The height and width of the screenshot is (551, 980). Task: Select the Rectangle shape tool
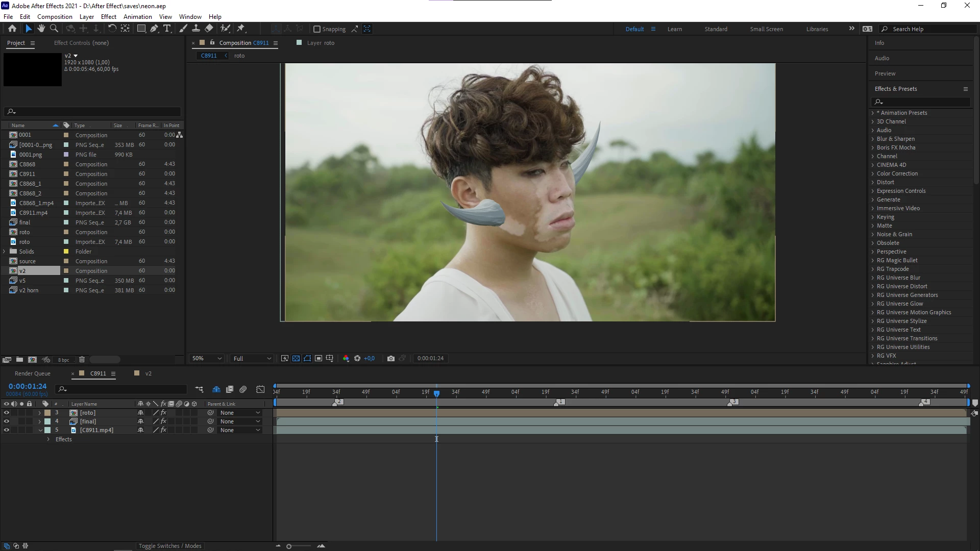(141, 29)
